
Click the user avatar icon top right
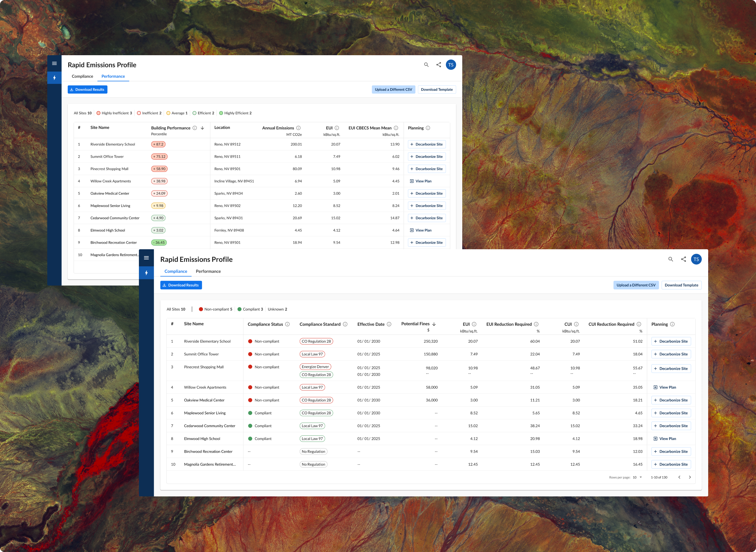451,65
